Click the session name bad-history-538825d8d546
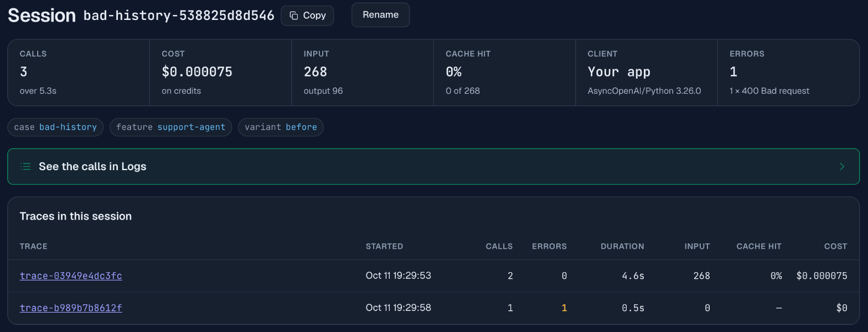This screenshot has height=332, width=868. [179, 16]
